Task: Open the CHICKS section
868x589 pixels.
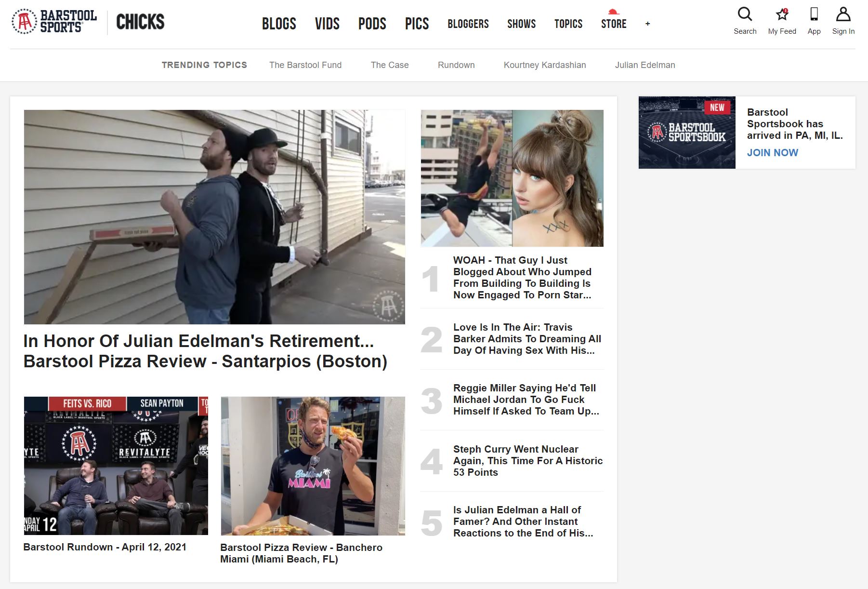Action: [x=140, y=22]
